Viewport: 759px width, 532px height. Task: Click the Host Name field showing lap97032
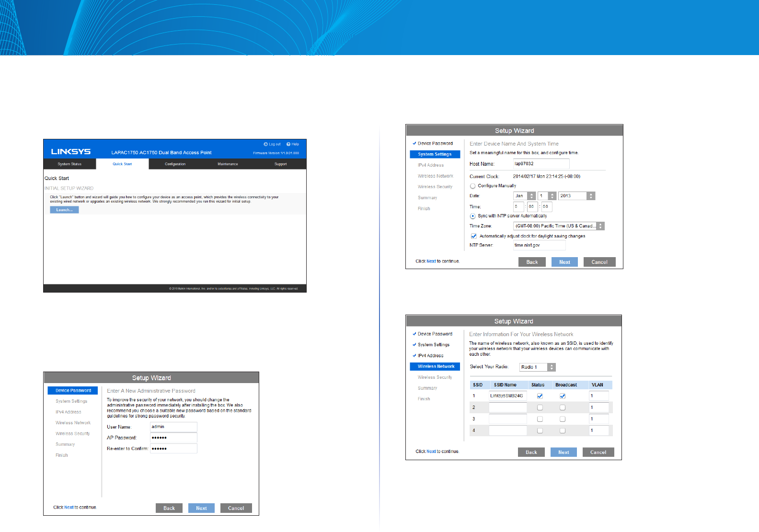[541, 164]
